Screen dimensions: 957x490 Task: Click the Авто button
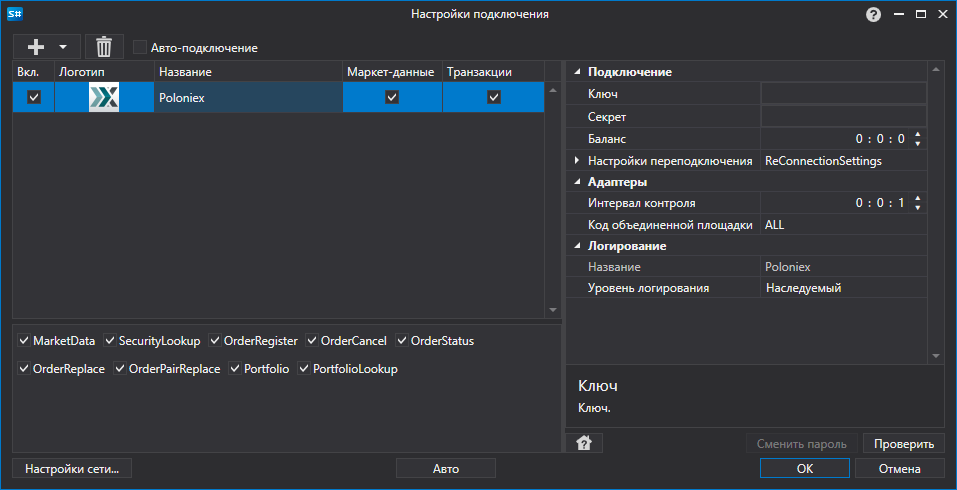[x=446, y=469]
